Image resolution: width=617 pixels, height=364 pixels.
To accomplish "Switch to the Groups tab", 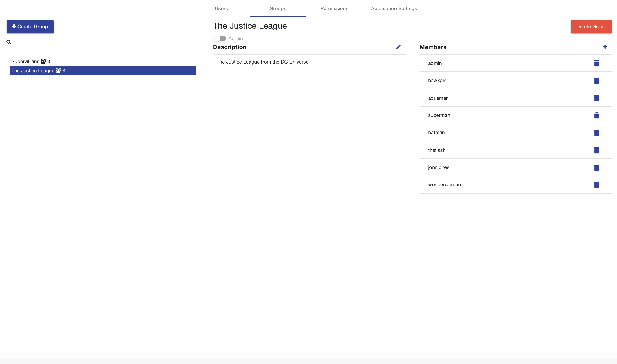I will pos(277,8).
